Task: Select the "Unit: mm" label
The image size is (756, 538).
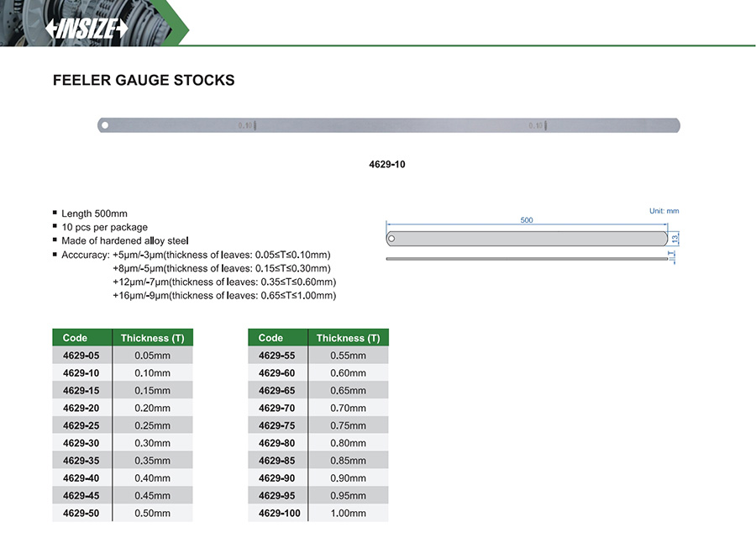Action: click(x=664, y=211)
